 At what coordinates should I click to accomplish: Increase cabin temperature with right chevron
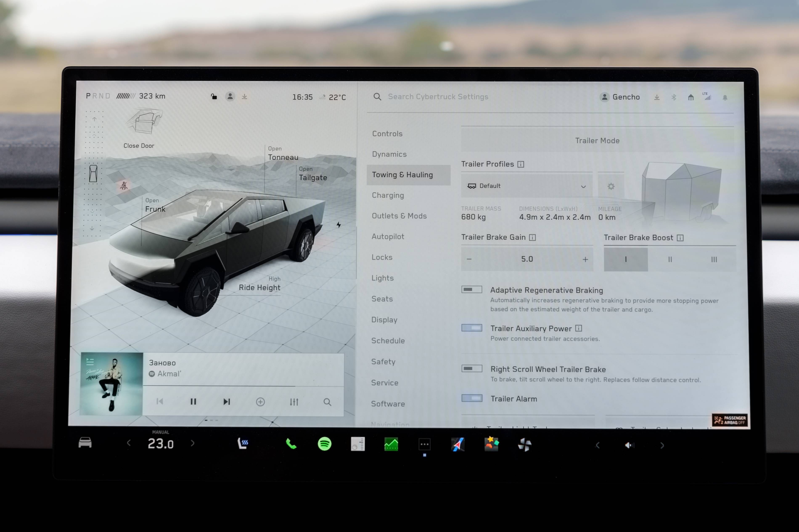[x=193, y=443]
